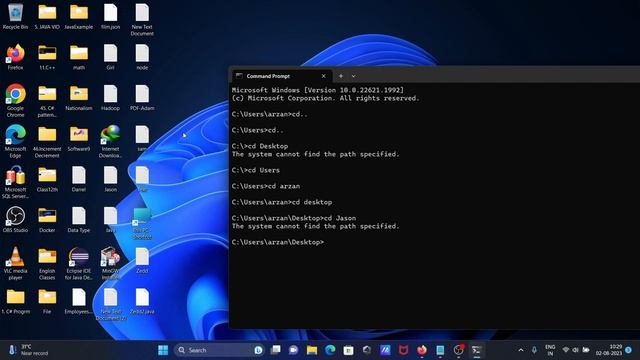Select the 1. C# Program folder
Image resolution: width=640 pixels, height=360 pixels.
[x=16, y=301]
